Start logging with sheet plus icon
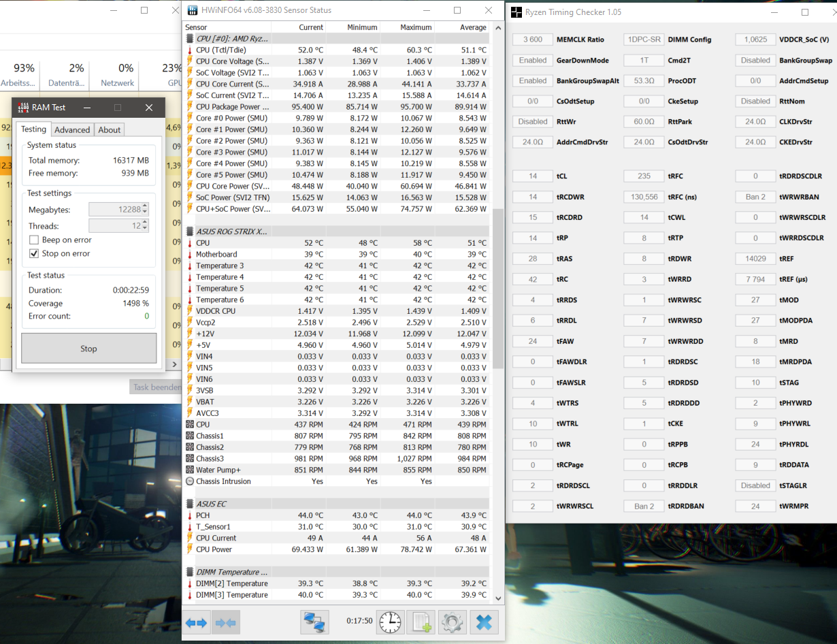 (421, 622)
